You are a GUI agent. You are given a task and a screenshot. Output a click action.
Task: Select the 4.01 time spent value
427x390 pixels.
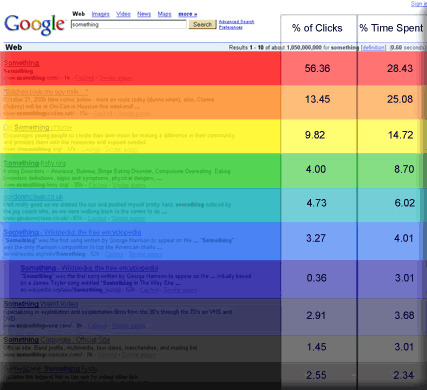(x=404, y=238)
